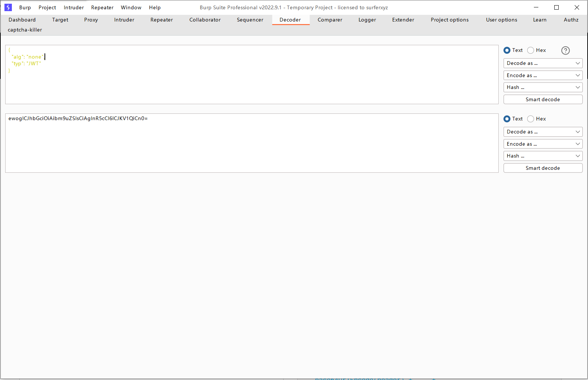Click the Burp Suite lightning logo icon
This screenshot has height=380, width=588.
8,7
